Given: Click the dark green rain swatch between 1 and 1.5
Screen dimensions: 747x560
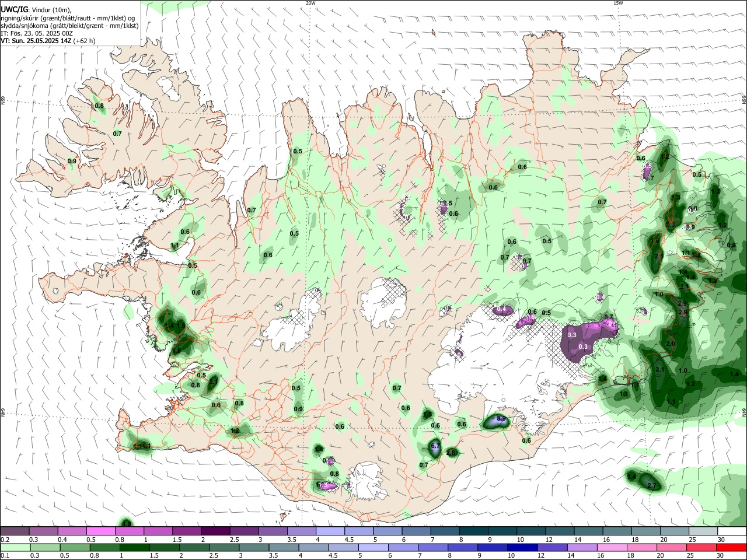Looking at the screenshot, I should point(136,548).
